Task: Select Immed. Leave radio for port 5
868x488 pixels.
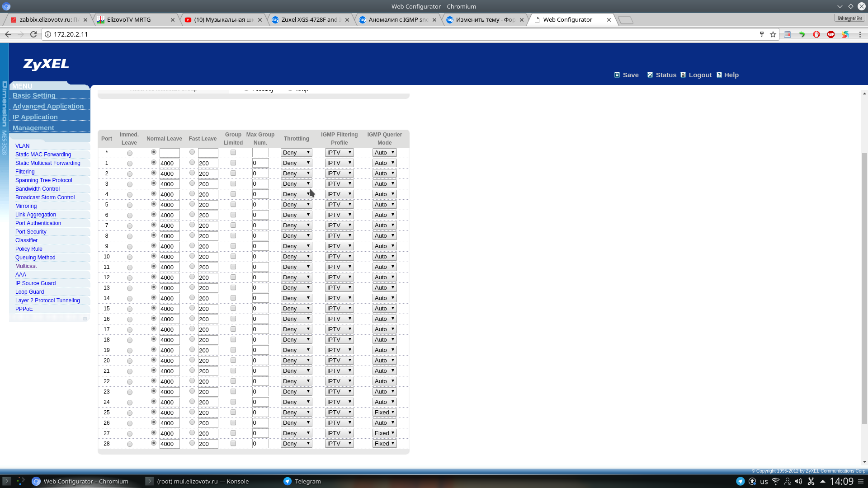Action: pyautogui.click(x=130, y=205)
